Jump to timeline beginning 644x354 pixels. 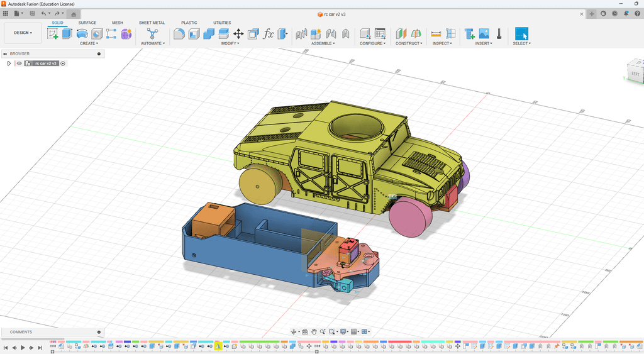pyautogui.click(x=5, y=348)
